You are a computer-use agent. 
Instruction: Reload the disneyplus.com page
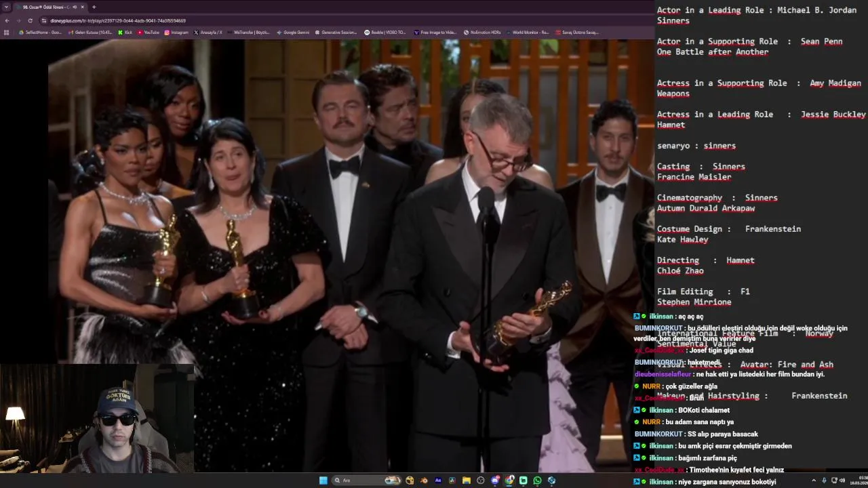click(x=30, y=20)
